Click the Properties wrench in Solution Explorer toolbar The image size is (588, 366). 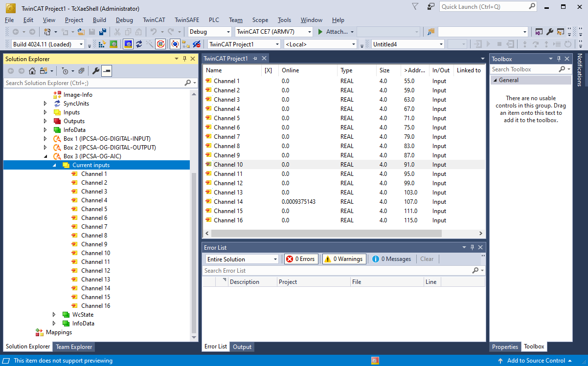(96, 71)
